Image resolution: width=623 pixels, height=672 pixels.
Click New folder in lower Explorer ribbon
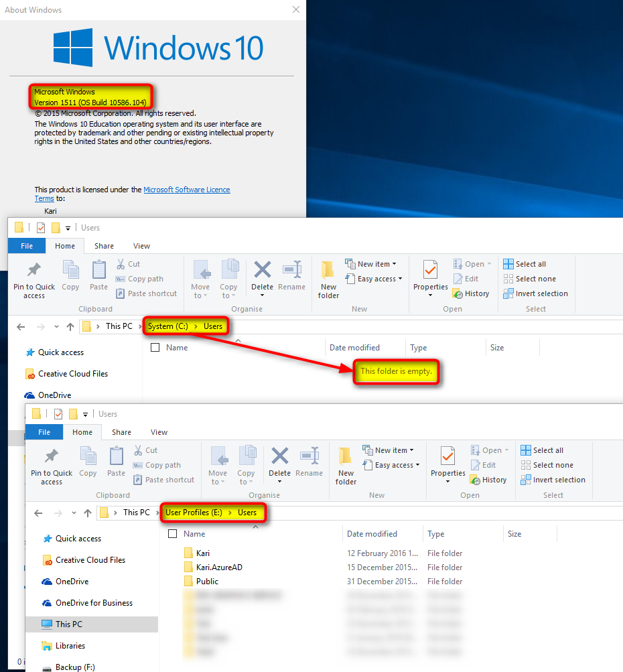346,466
